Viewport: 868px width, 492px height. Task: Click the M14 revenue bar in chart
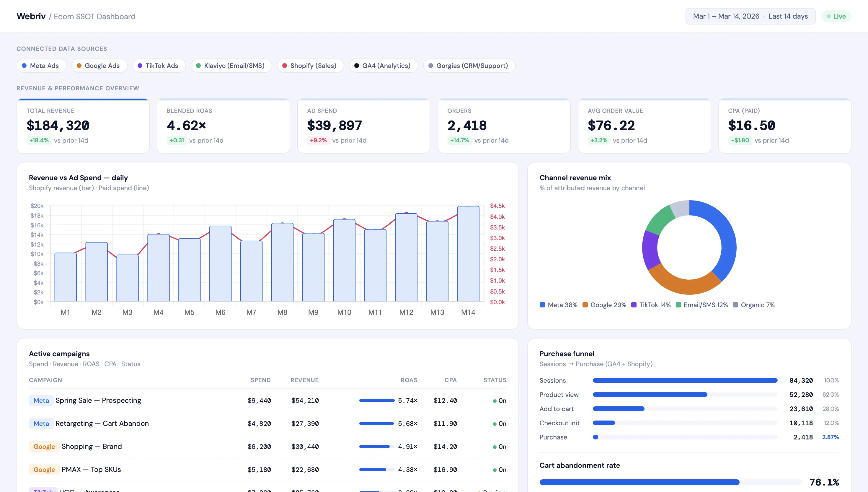468,253
